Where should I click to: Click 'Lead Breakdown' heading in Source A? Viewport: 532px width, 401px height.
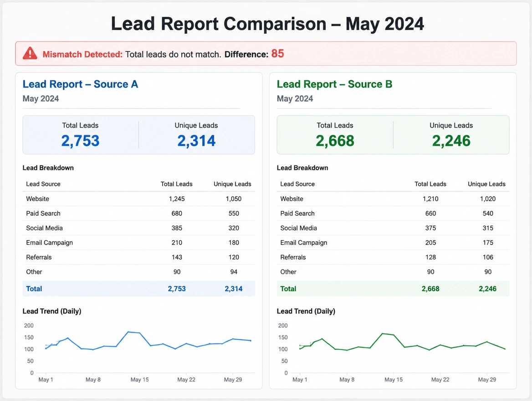48,168
